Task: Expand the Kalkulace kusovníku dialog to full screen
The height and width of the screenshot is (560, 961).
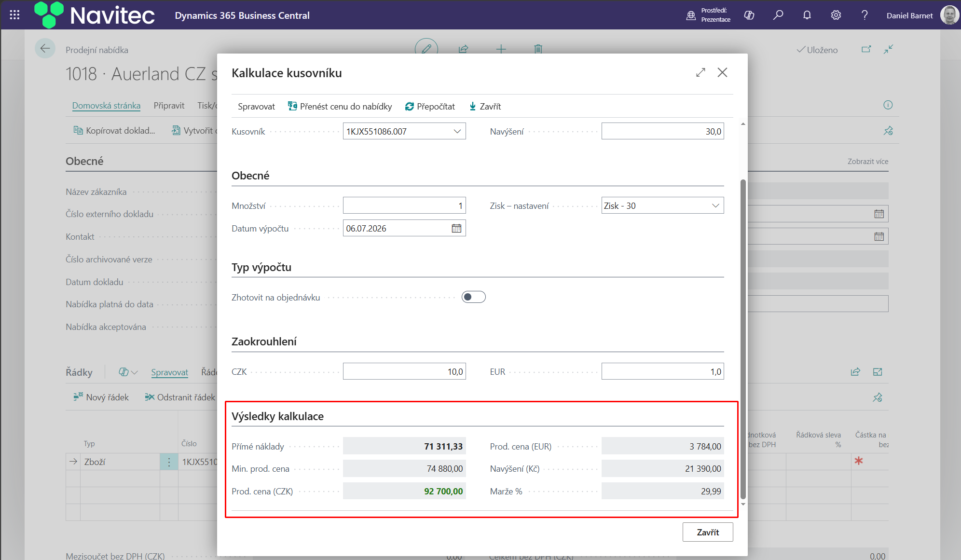Action: [700, 72]
